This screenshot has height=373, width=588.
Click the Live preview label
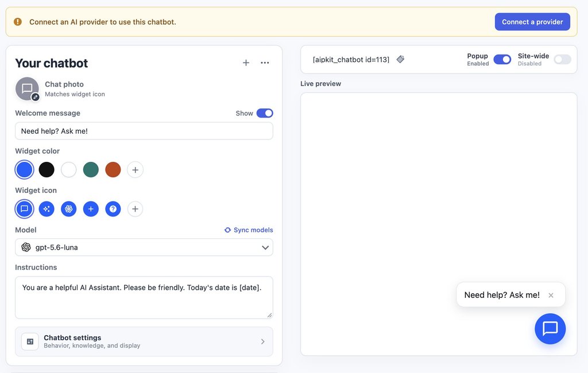point(320,84)
